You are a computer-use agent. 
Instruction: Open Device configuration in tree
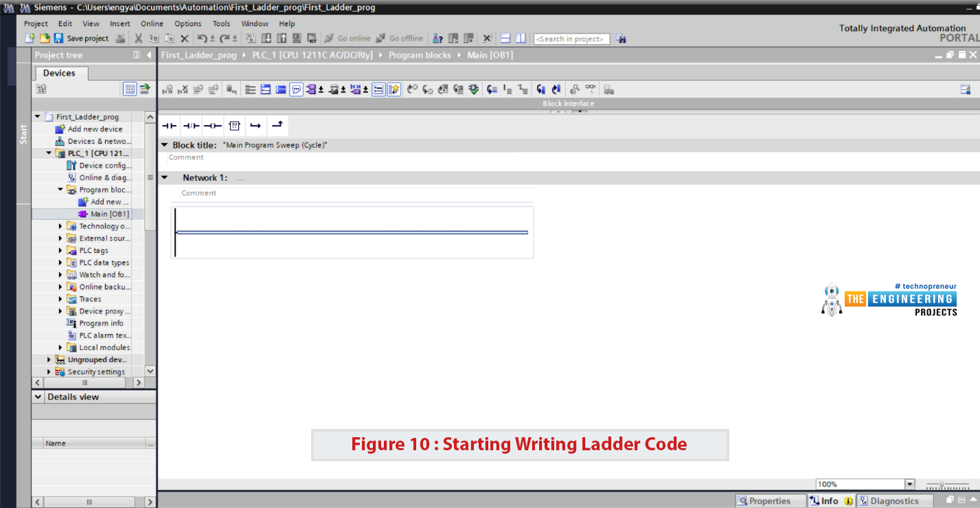pyautogui.click(x=98, y=166)
